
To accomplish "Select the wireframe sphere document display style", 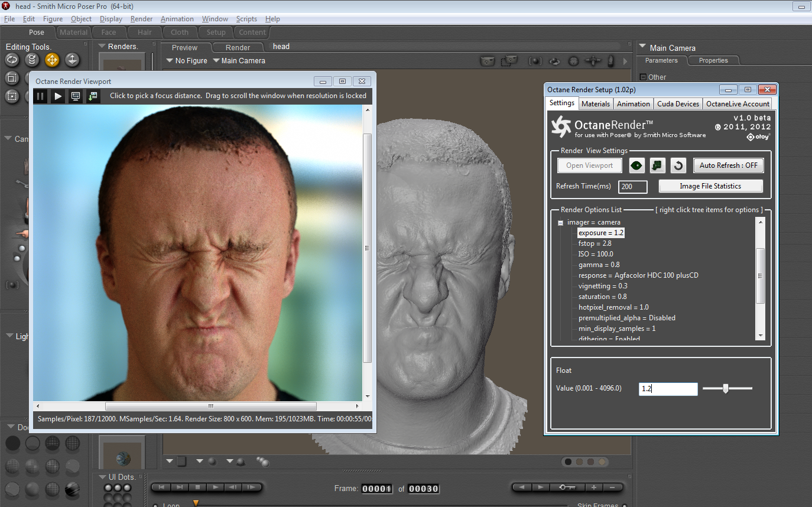I will click(52, 443).
